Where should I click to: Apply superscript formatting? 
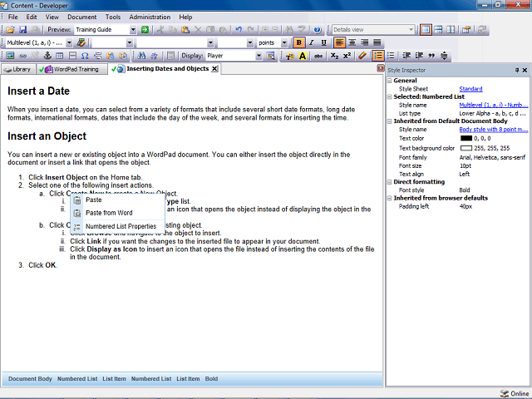pyautogui.click(x=347, y=56)
